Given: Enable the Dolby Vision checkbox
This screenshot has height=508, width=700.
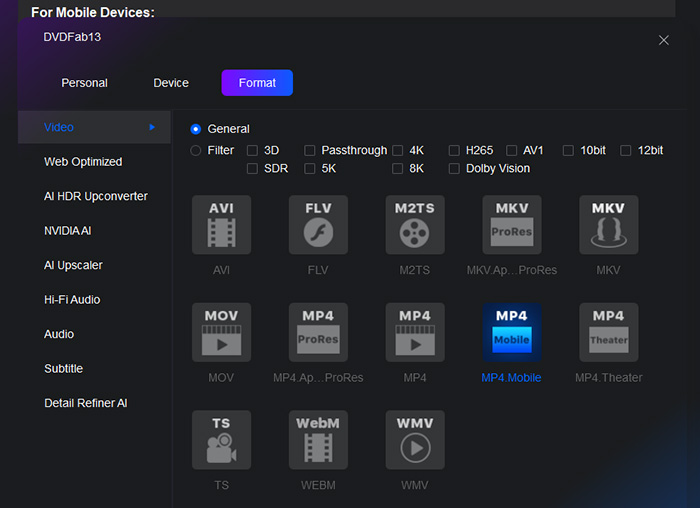Looking at the screenshot, I should pos(454,169).
